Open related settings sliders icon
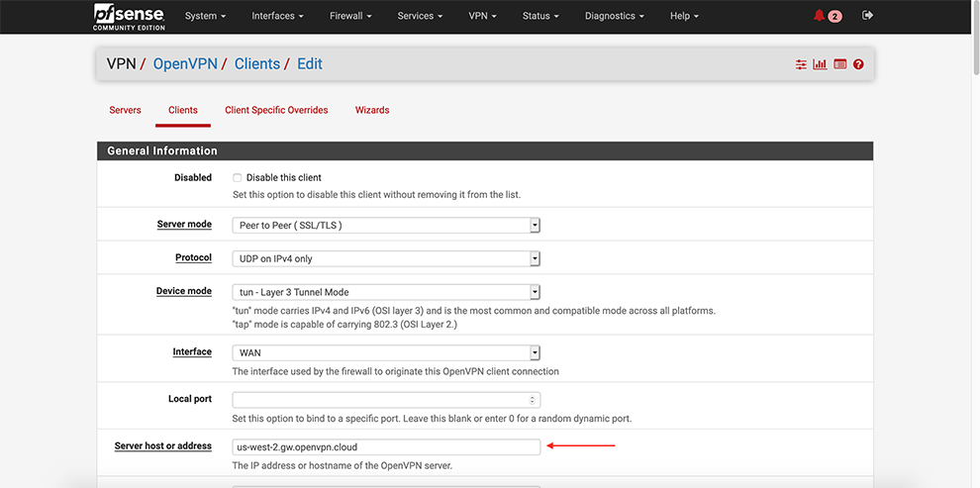Image resolution: width=980 pixels, height=488 pixels. pyautogui.click(x=801, y=64)
